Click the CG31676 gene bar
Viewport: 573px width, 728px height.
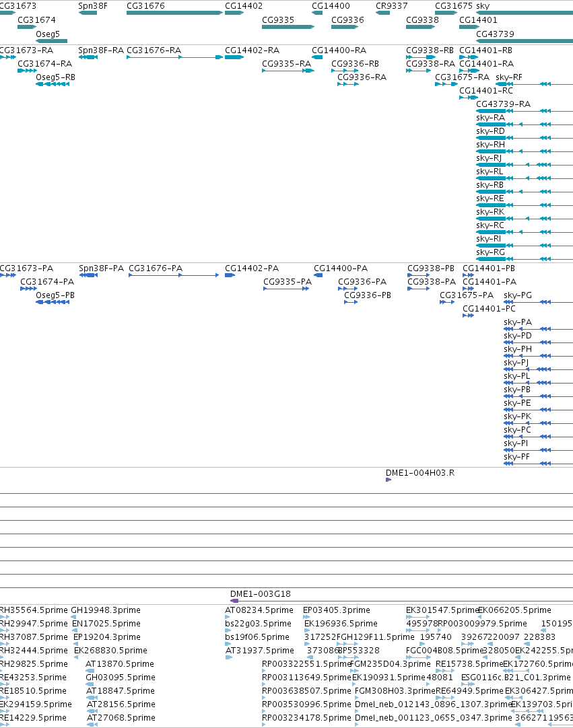pos(175,13)
